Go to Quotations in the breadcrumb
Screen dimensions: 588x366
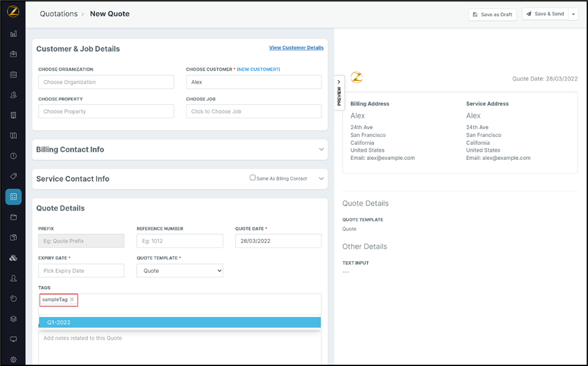[x=59, y=14]
